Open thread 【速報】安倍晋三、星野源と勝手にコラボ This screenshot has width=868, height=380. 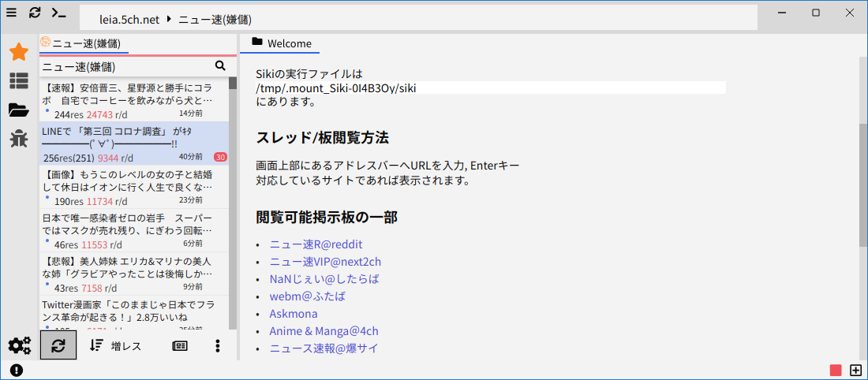pos(134,100)
